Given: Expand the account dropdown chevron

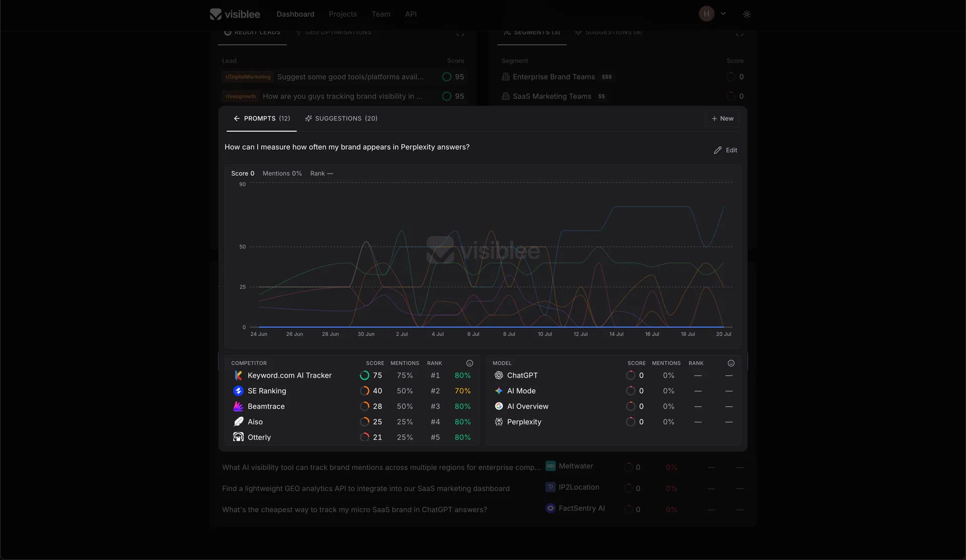Looking at the screenshot, I should pos(723,14).
